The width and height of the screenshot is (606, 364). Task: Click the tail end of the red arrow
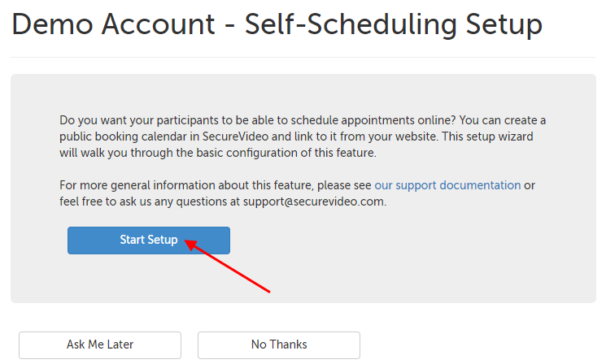[268, 291]
